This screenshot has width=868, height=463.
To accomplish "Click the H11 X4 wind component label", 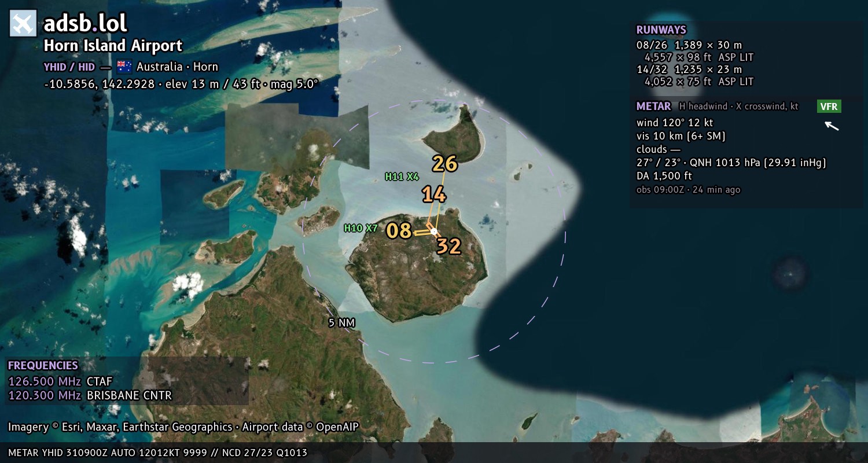I will click(402, 177).
